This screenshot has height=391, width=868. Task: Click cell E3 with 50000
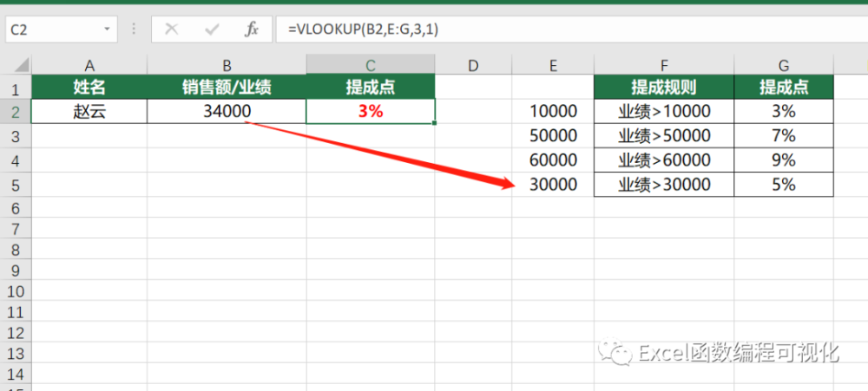point(552,136)
